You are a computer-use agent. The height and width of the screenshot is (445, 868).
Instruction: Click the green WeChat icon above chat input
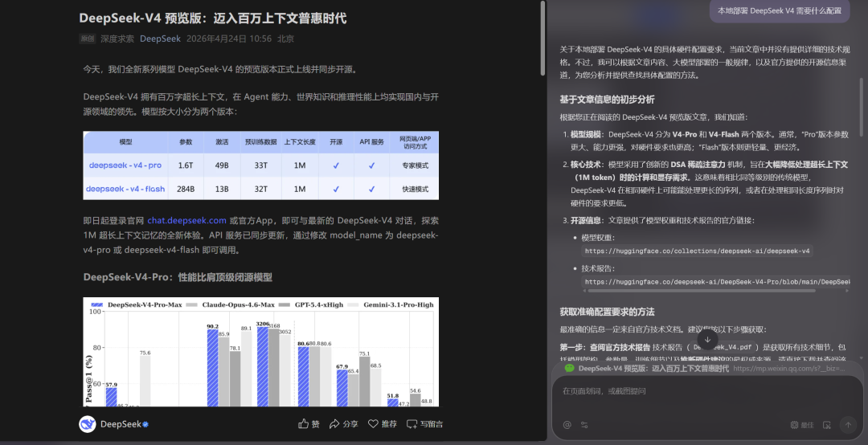568,368
